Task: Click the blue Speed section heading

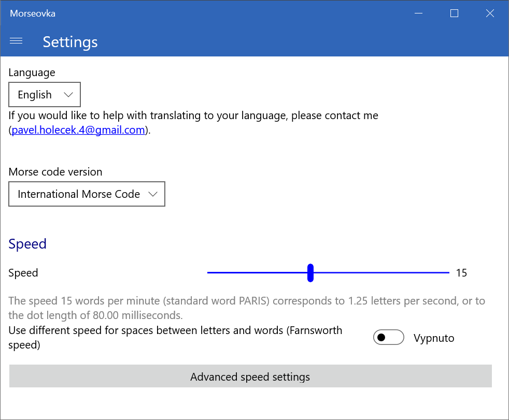Action: [27, 244]
